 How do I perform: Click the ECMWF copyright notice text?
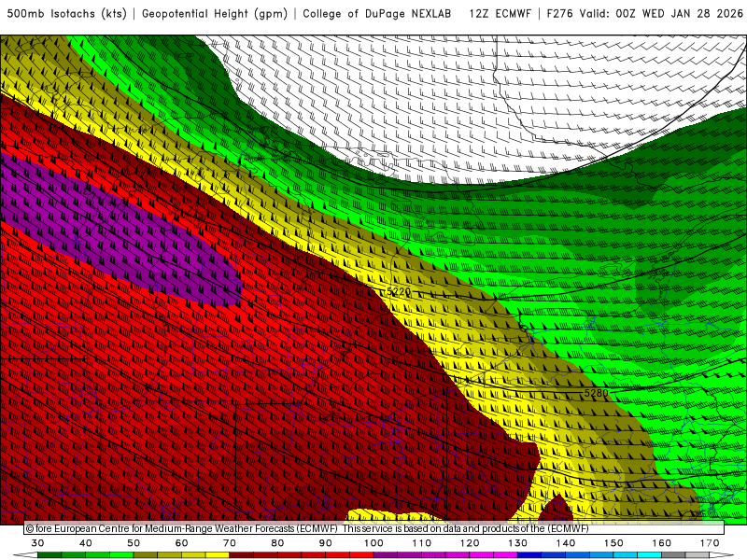click(x=307, y=528)
